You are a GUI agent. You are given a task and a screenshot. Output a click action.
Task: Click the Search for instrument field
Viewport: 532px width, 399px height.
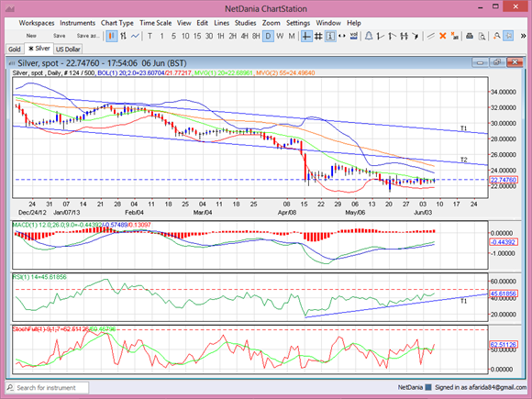pos(48,388)
